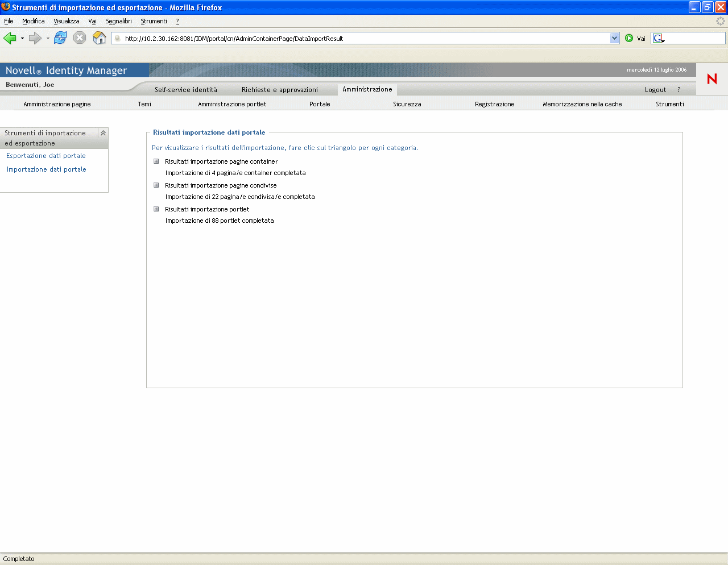The image size is (728, 565).
Task: Click the ? help link beside Logout
Action: (679, 90)
